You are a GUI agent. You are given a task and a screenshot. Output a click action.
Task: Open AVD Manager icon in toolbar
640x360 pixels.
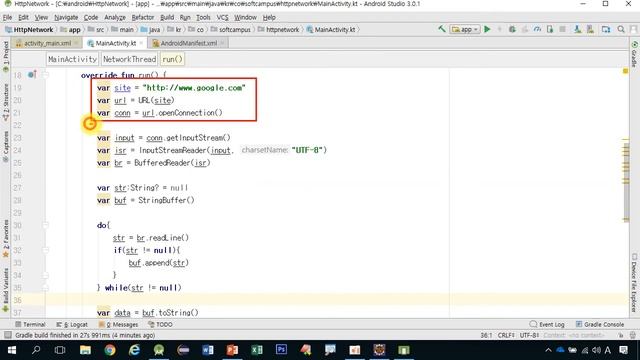tap(577, 29)
